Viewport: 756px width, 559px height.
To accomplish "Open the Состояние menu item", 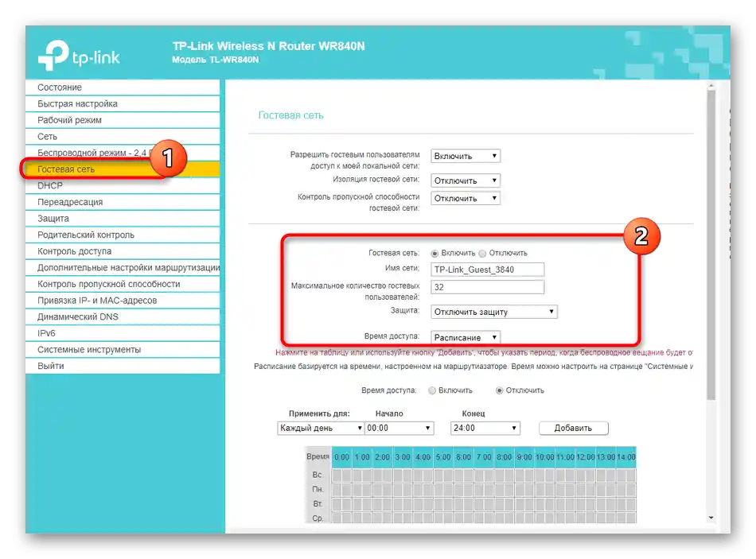I will coord(123,87).
